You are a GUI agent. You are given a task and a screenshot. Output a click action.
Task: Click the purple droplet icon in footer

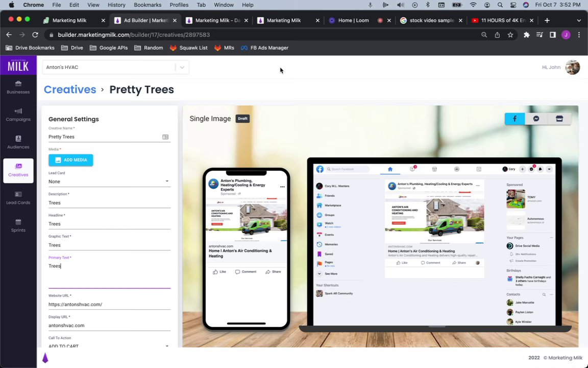[x=45, y=358]
